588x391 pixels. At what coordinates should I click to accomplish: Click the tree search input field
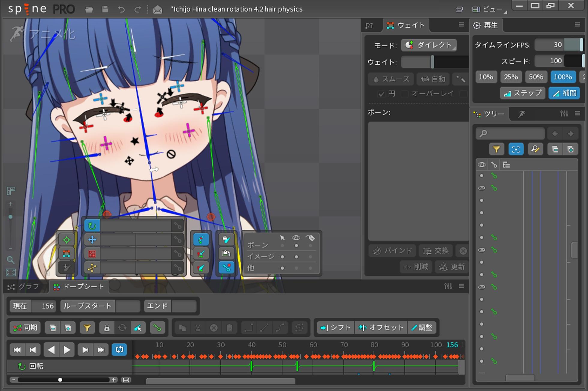(x=510, y=133)
